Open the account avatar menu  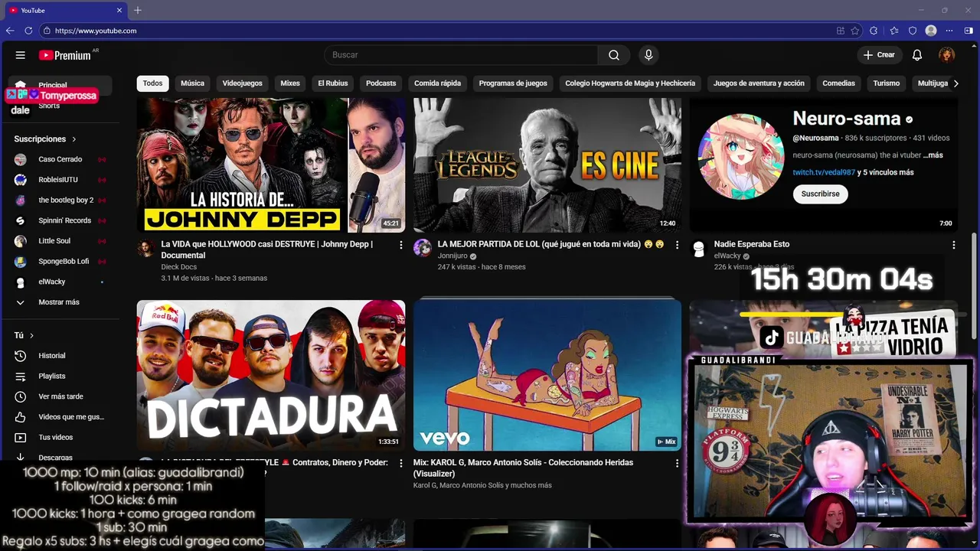[x=947, y=55]
